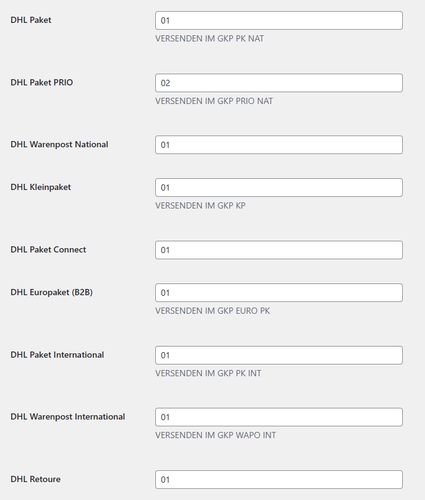Click the DHL Retoure input field
Image resolution: width=425 pixels, height=500 pixels.
click(x=279, y=480)
